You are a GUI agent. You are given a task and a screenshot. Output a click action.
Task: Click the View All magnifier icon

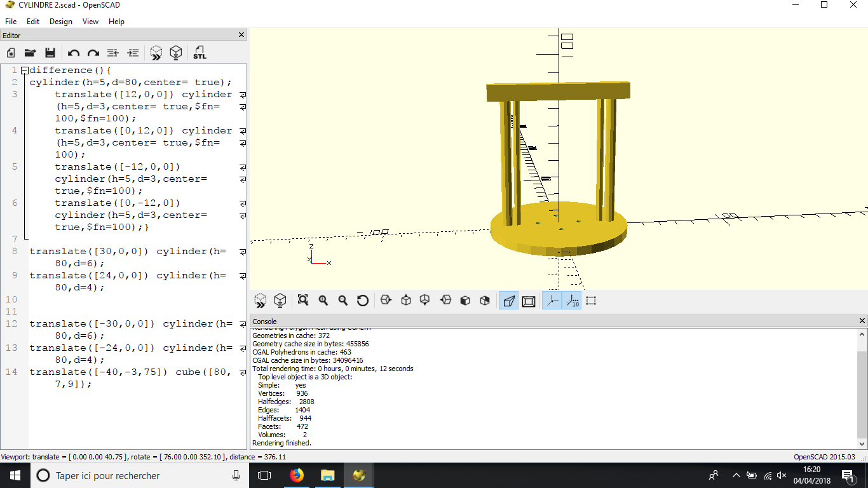tap(303, 301)
